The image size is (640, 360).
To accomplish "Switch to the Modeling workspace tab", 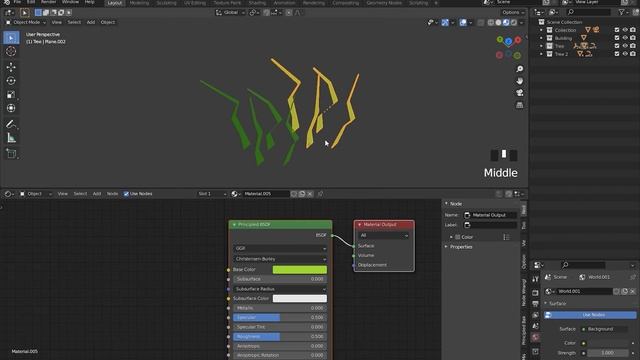I will (x=139, y=3).
